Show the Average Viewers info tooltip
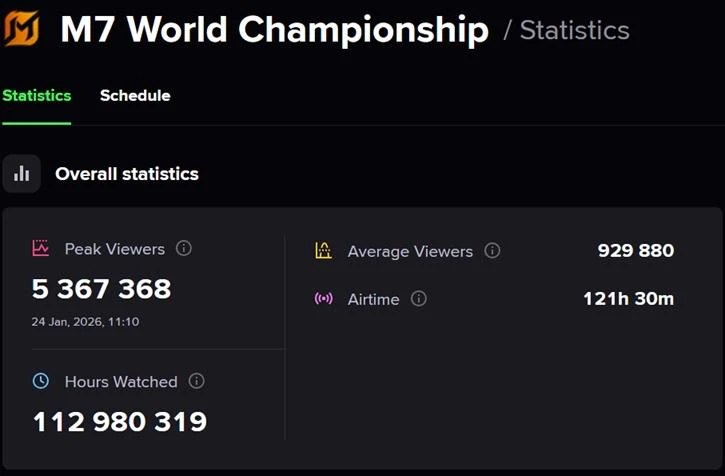 [x=492, y=251]
